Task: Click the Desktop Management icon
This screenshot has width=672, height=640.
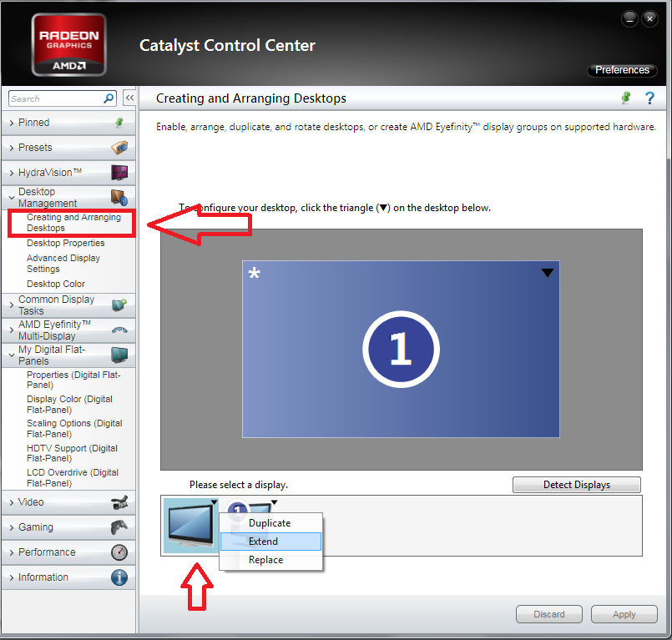Action: tap(119, 198)
